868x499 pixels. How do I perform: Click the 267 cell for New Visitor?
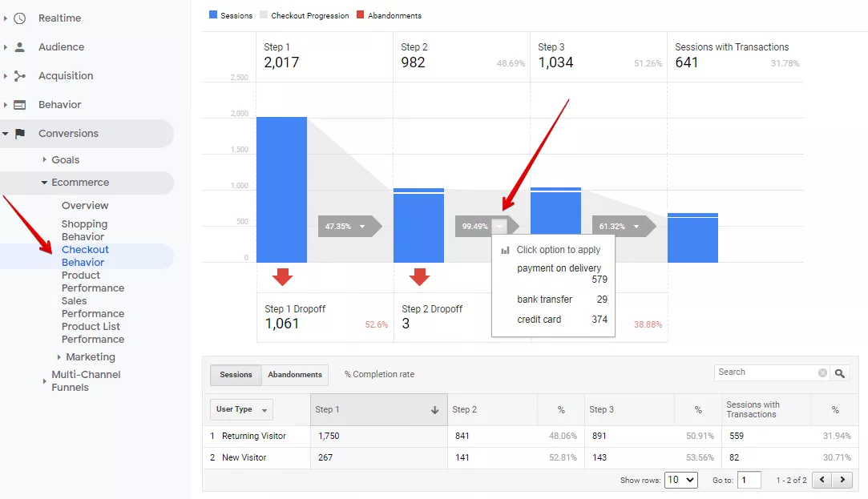click(x=325, y=457)
